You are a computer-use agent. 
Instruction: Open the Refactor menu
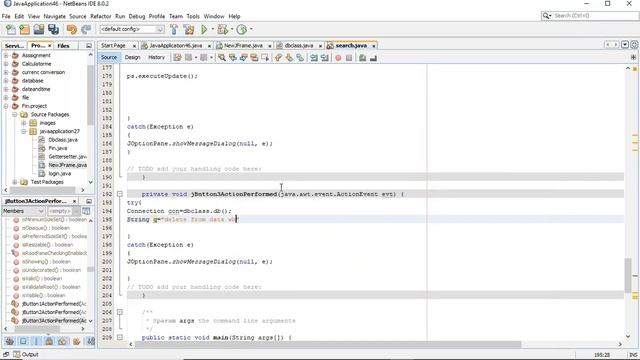(x=100, y=16)
